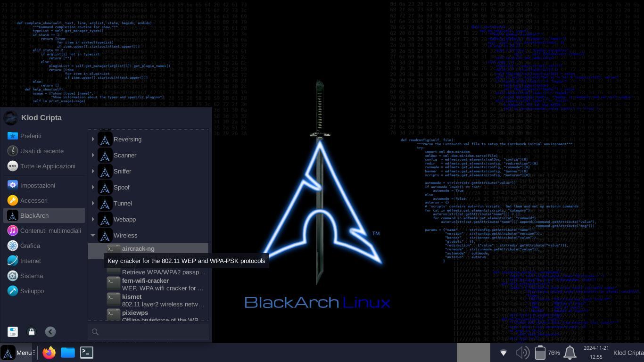Click the back arrow button in menu

point(50,332)
